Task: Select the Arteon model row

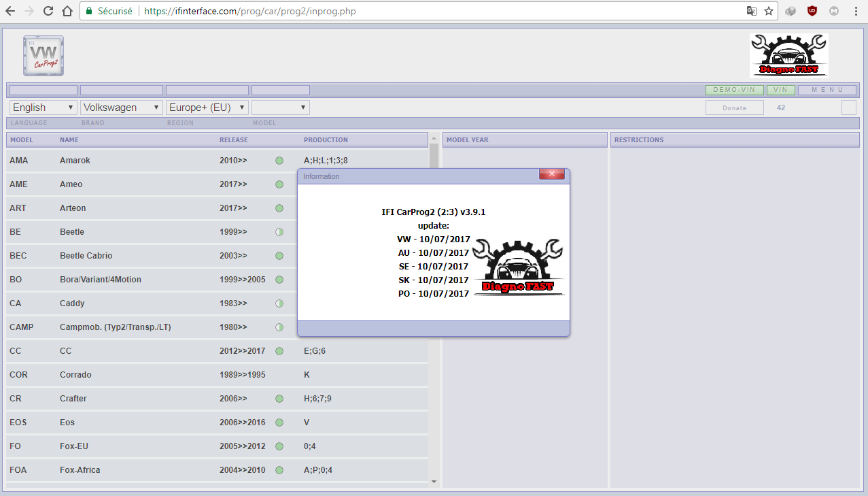Action: pyautogui.click(x=218, y=208)
